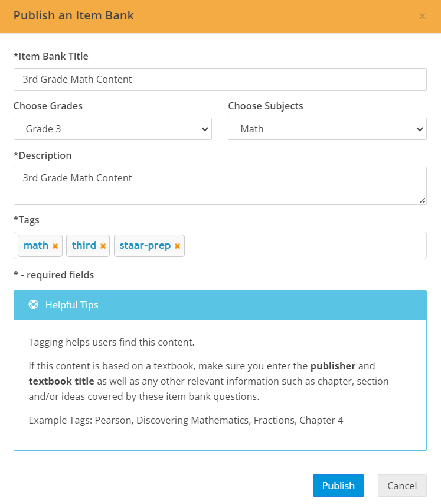Screen dimensions: 441x504
Task: Select the third tag label
Action: [x=84, y=246]
